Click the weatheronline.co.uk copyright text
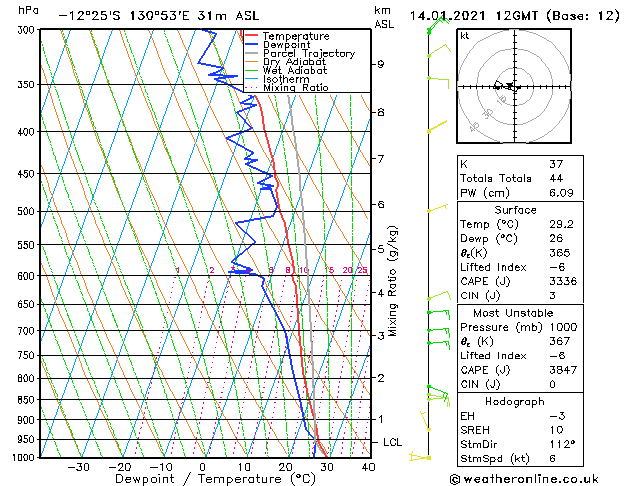The image size is (629, 486). tap(524, 479)
